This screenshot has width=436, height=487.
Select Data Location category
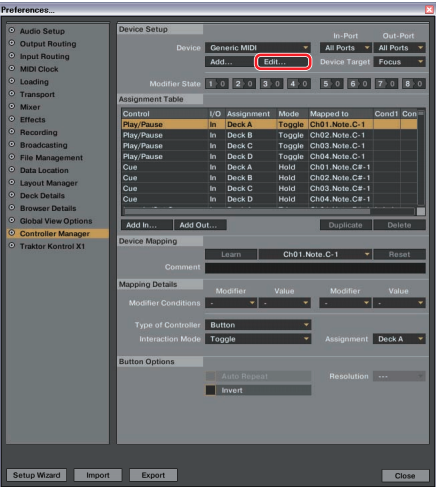(x=44, y=170)
